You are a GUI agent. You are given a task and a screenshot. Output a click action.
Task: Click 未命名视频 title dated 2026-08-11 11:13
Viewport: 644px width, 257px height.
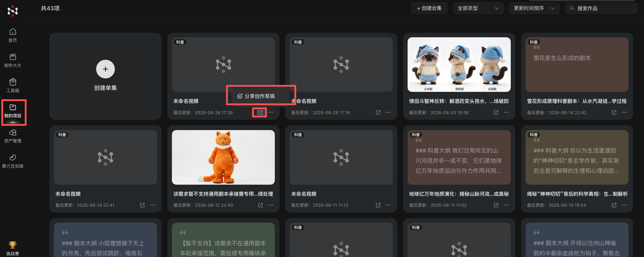304,194
